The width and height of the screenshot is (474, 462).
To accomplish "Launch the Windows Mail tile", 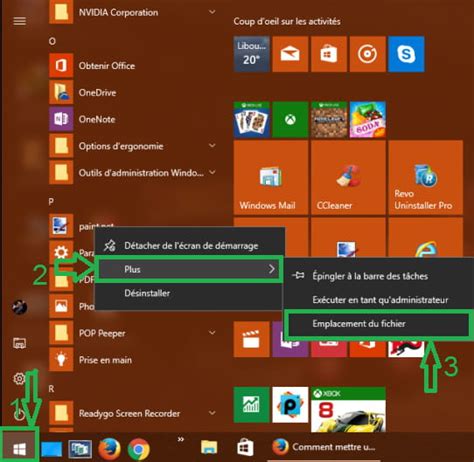I will [x=271, y=178].
